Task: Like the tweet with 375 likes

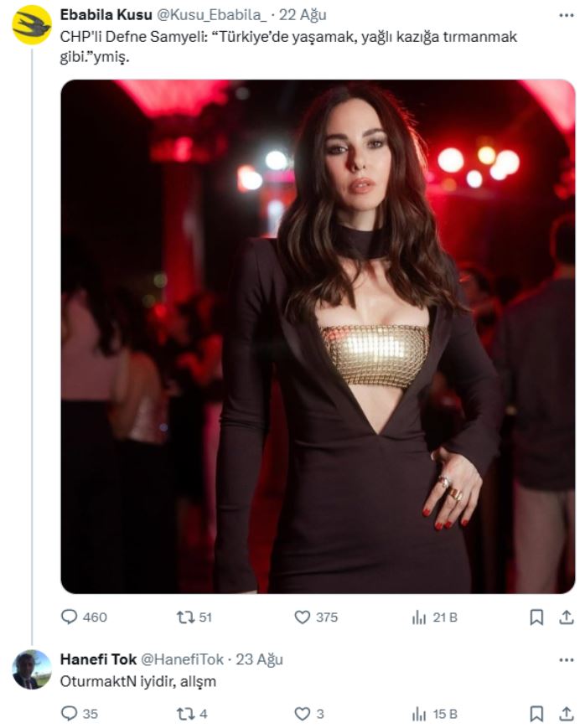Action: [303, 617]
